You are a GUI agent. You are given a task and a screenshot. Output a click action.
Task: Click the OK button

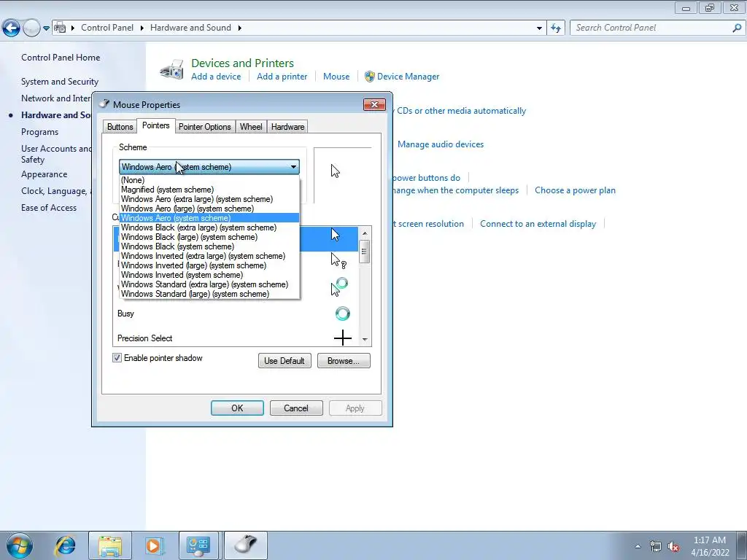point(237,408)
